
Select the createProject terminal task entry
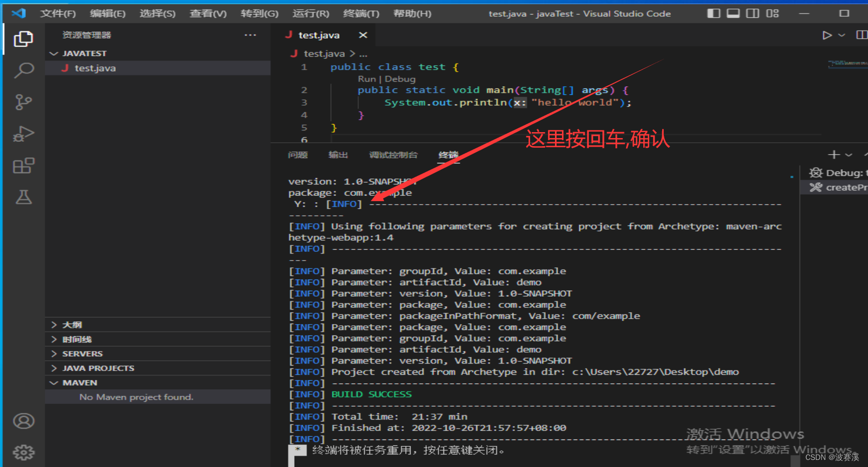pyautogui.click(x=837, y=187)
